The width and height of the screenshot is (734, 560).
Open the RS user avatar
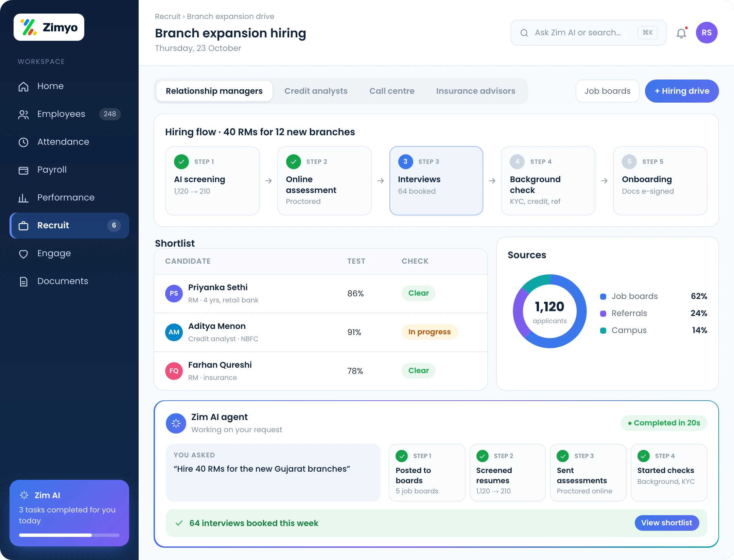706,33
